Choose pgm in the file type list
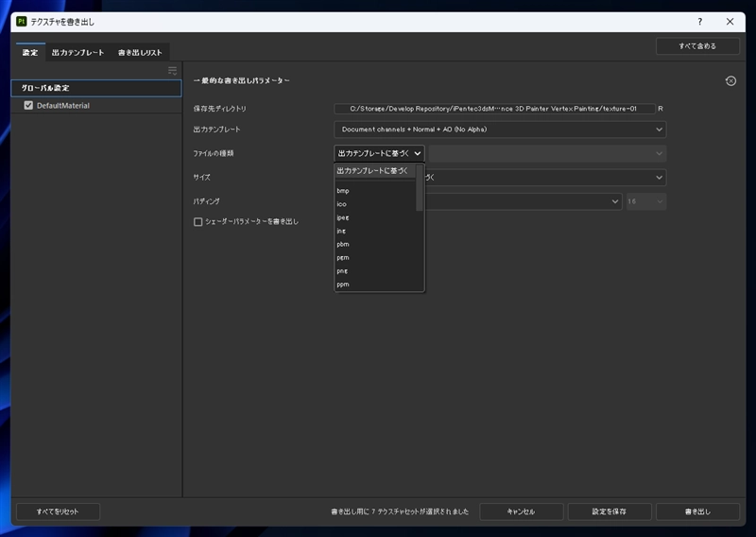The height and width of the screenshot is (537, 756). click(375, 258)
